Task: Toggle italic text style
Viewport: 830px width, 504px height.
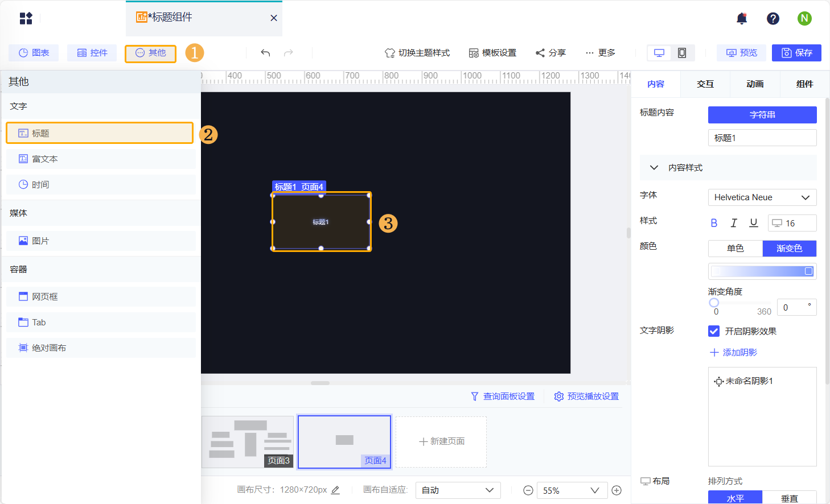Action: (734, 223)
